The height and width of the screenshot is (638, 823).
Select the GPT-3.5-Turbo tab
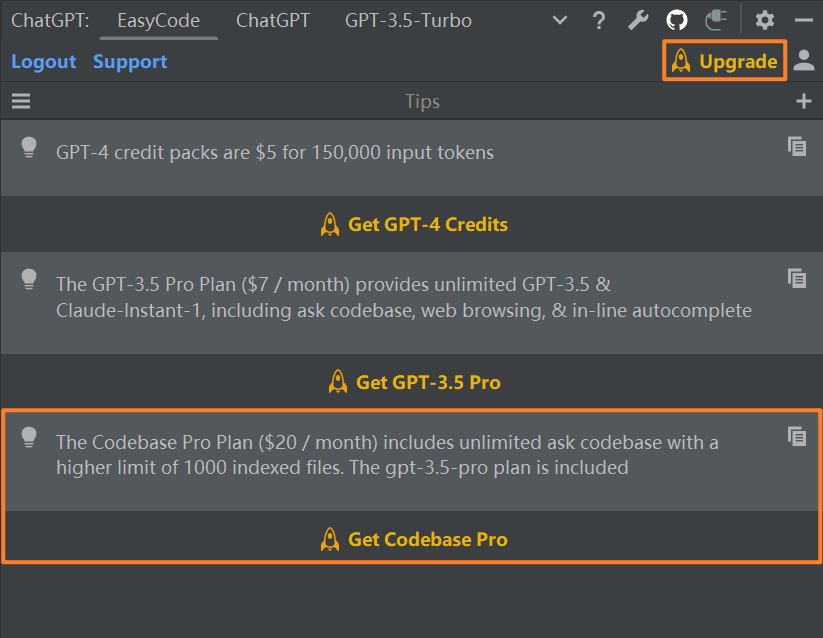(x=408, y=20)
